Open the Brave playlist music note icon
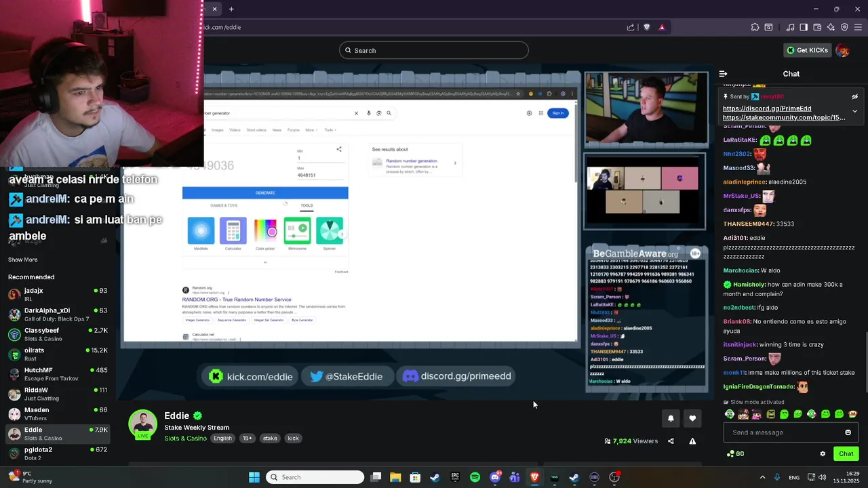 coord(790,27)
